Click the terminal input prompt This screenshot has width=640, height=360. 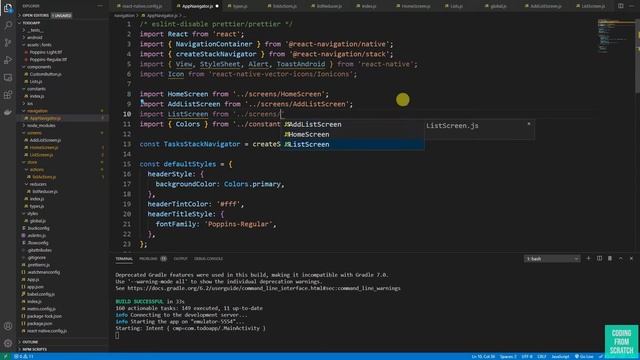tap(117, 336)
